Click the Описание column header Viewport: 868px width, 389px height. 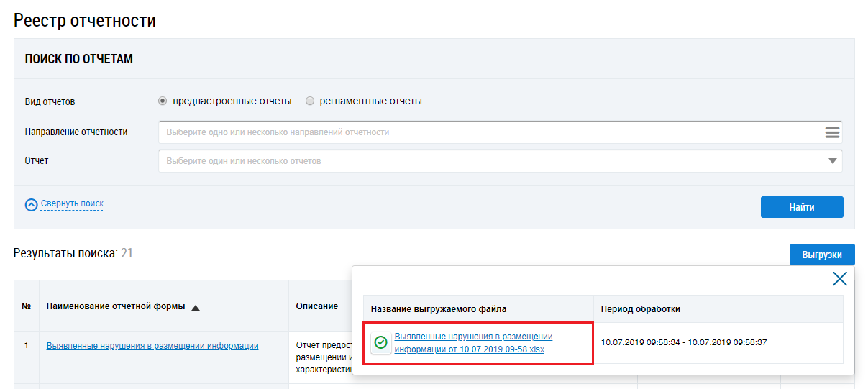click(316, 306)
